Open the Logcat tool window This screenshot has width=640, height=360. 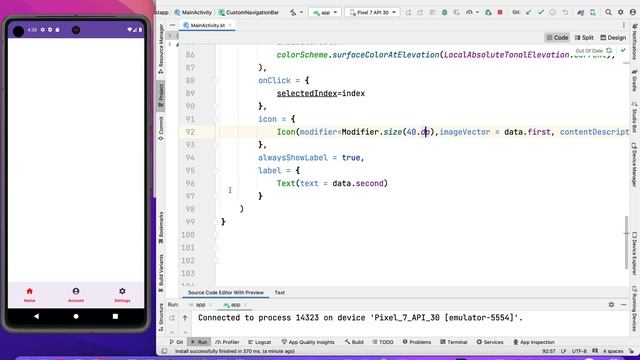[x=260, y=342]
